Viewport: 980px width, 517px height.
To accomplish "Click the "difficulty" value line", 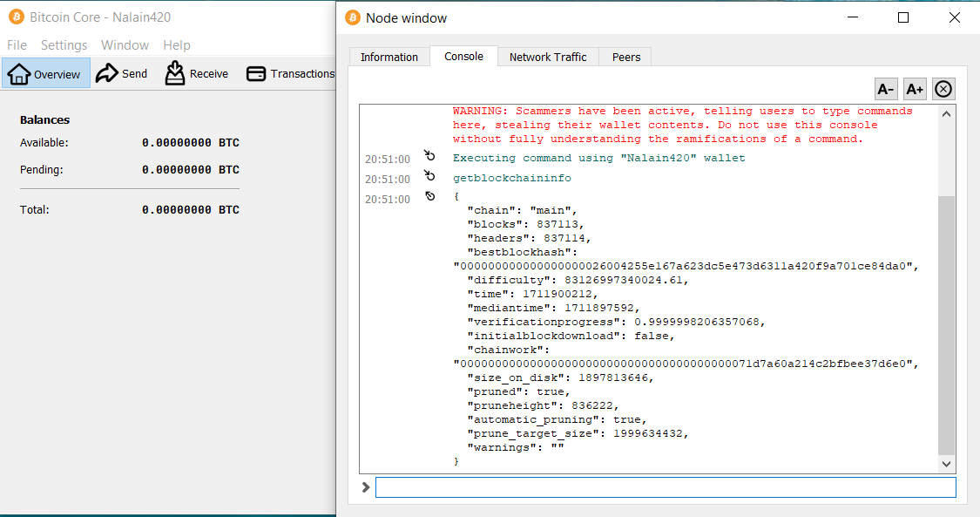I will (578, 280).
